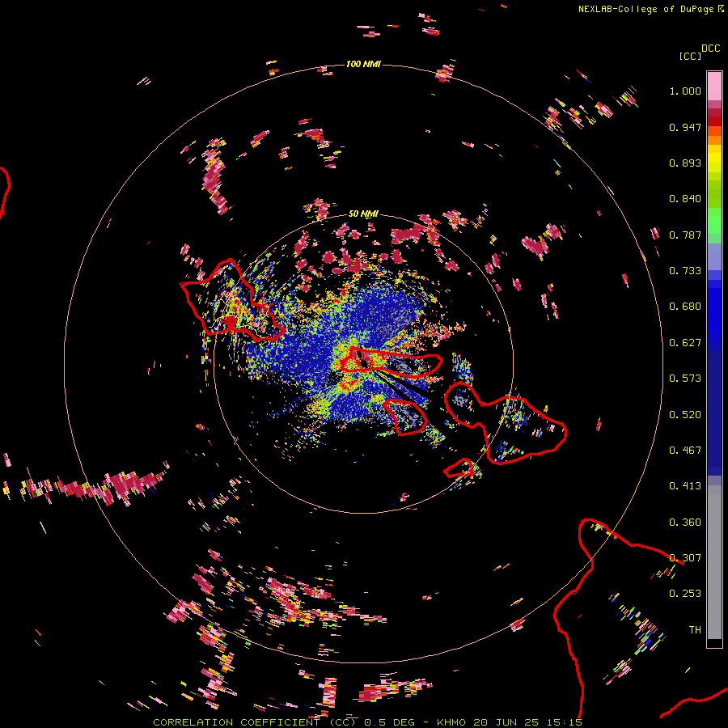Select the 0.893 scale value
Screen dimensions: 728x728
click(685, 163)
